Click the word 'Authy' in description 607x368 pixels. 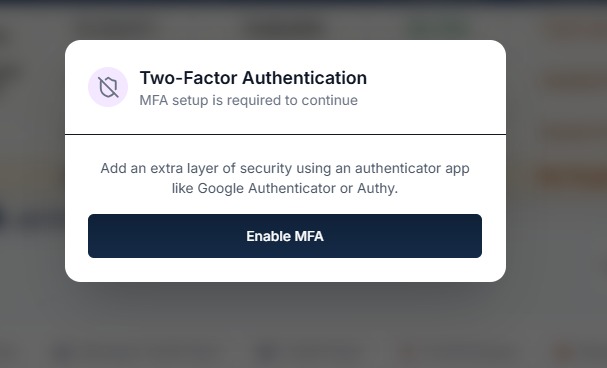(376, 188)
